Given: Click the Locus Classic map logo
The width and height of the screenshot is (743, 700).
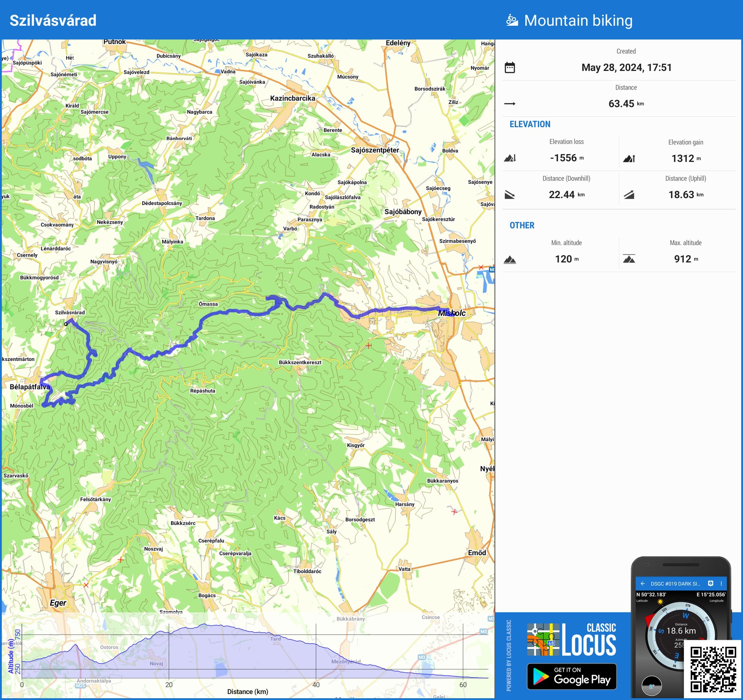Looking at the screenshot, I should point(544,640).
